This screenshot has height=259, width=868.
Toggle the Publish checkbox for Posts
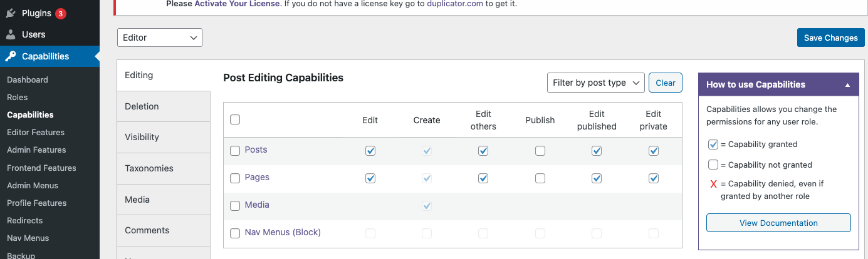pos(540,151)
